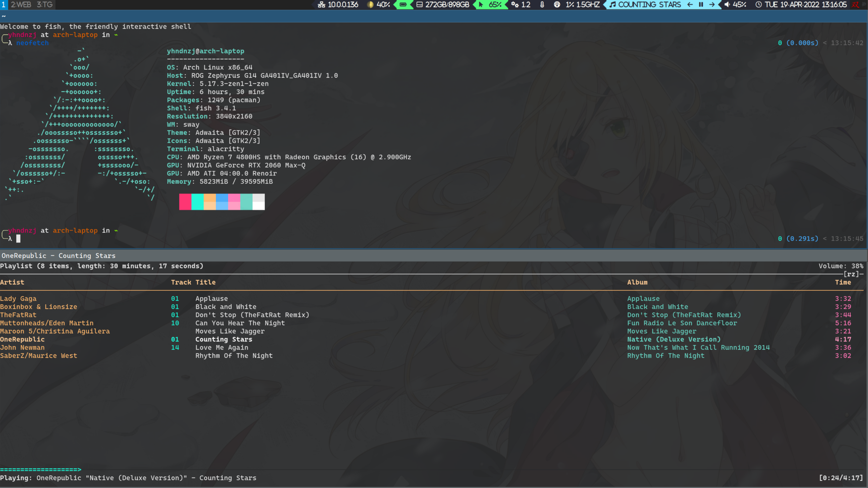Click artist Muttonheads/Eden Martin
The image size is (868, 488).
[x=47, y=323]
